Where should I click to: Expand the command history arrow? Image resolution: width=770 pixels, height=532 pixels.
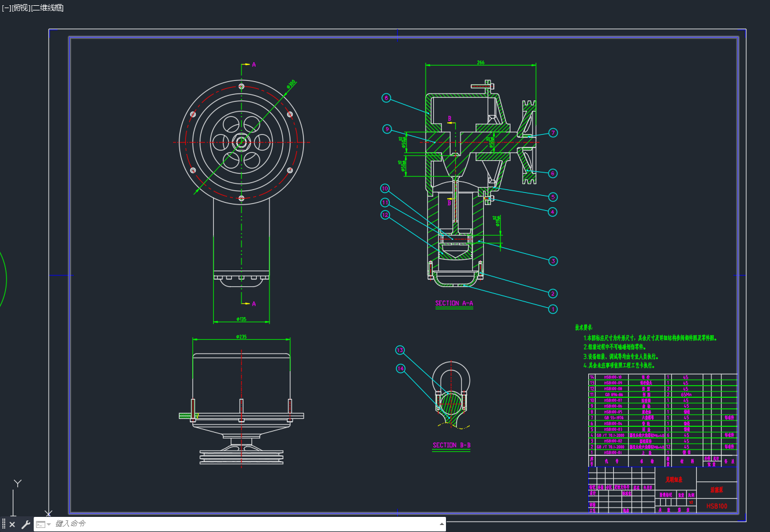(x=442, y=524)
